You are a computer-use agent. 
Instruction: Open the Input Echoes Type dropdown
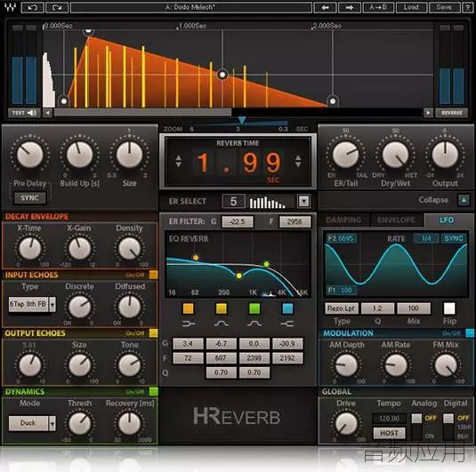tap(52, 304)
